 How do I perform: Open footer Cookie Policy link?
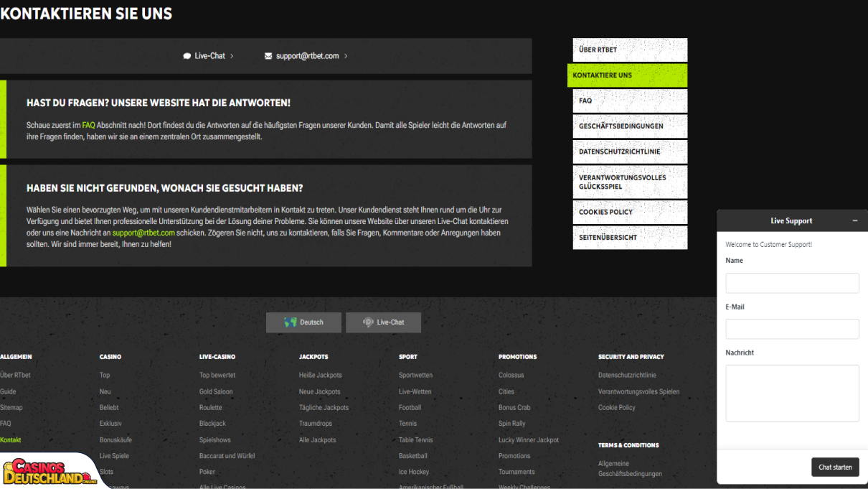pos(617,408)
